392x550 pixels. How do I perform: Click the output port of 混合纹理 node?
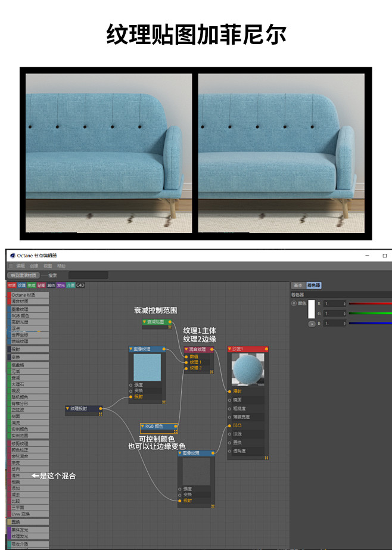[211, 349]
